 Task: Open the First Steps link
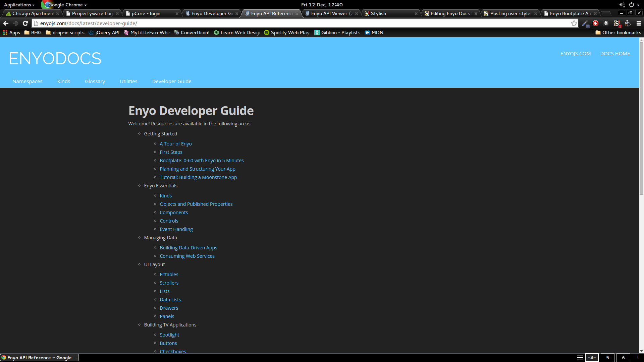(x=171, y=152)
